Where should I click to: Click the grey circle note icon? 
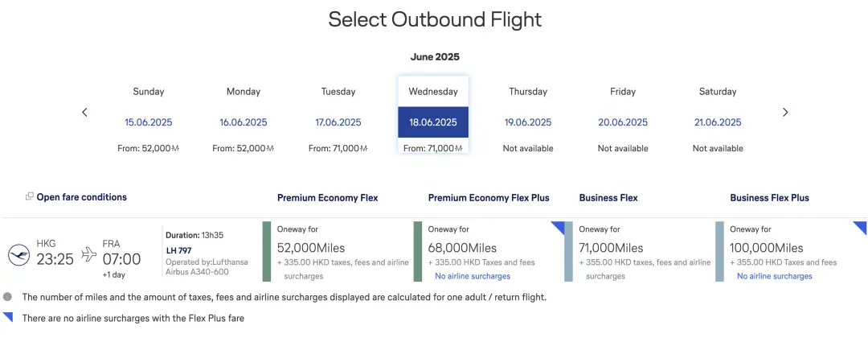(7, 297)
